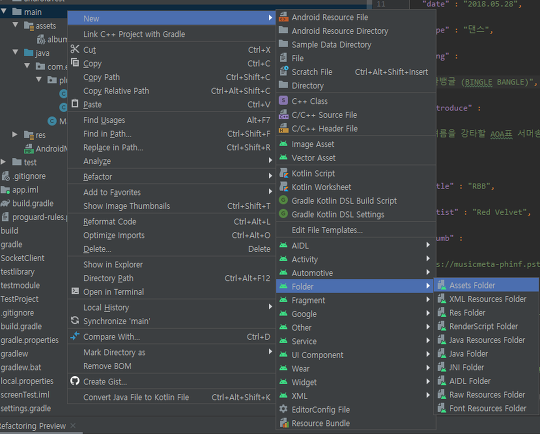Screen dimensions: 540x434
Task: Click the Paste clipboard icon
Action: click(75, 103)
